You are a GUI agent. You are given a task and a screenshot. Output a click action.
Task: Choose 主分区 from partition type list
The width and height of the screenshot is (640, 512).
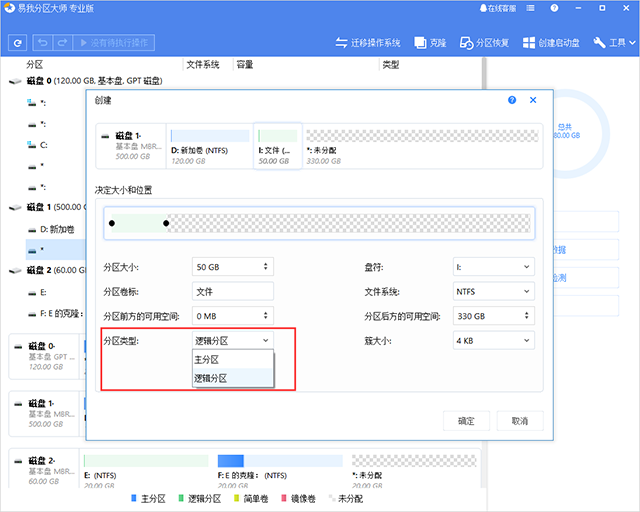coord(208,359)
